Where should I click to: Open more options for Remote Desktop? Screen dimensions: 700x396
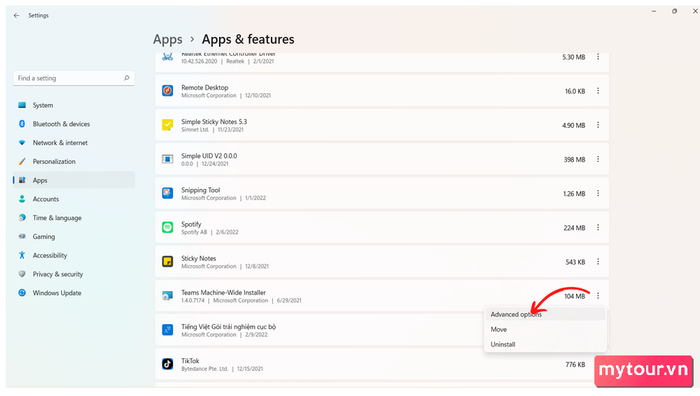tap(598, 91)
